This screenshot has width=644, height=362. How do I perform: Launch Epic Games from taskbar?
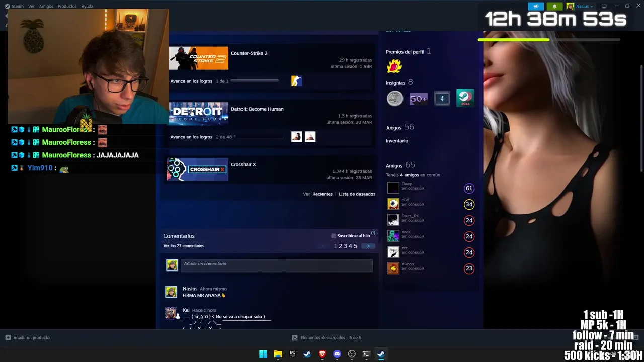tap(293, 354)
